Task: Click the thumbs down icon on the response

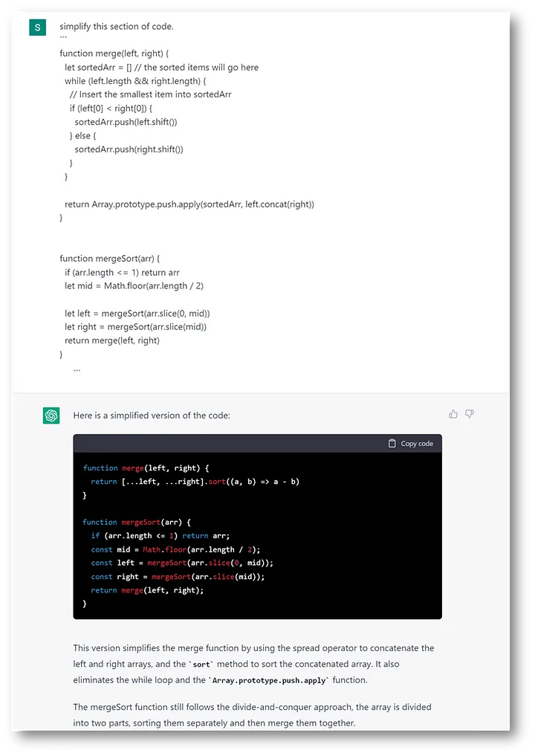Action: tap(470, 414)
